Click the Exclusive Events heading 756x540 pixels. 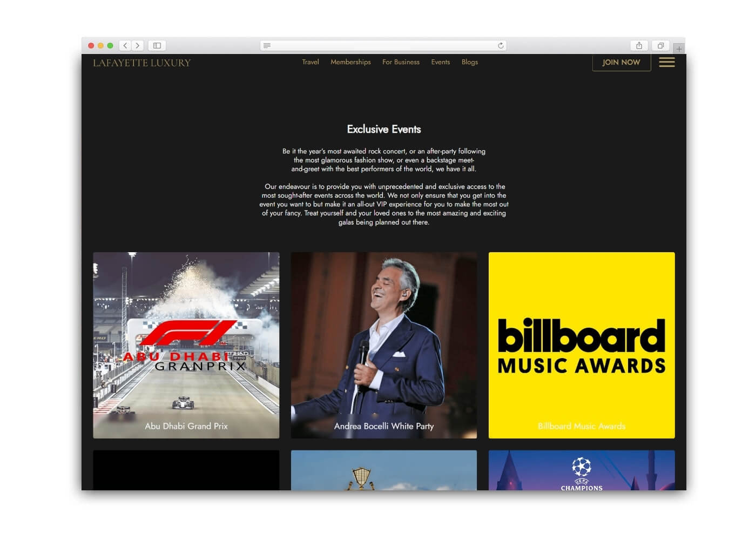(384, 129)
